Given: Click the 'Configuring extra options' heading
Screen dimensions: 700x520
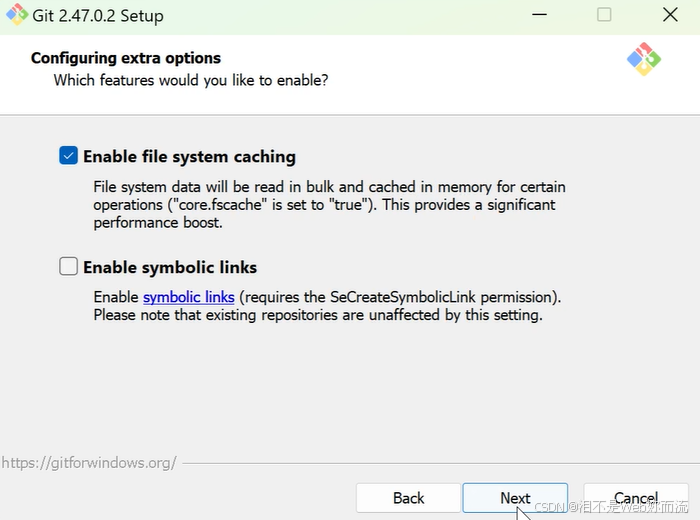Looking at the screenshot, I should [126, 58].
